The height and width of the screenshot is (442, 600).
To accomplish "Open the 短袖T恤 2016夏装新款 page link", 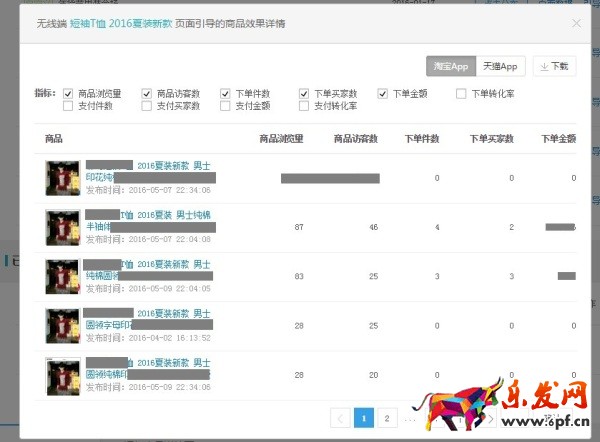I will coord(121,24).
